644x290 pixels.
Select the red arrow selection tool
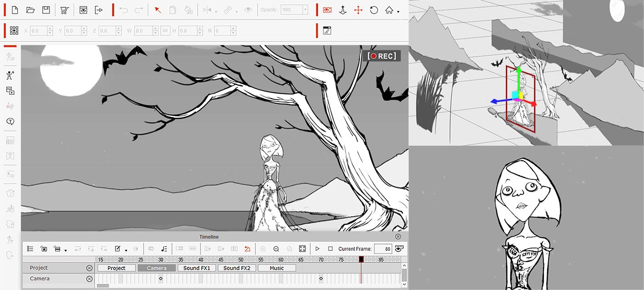tap(158, 10)
